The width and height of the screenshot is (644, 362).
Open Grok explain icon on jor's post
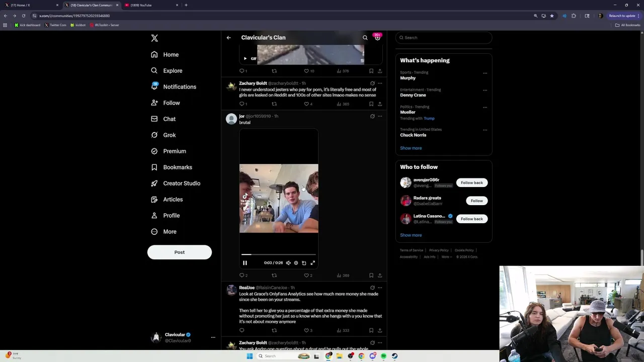(x=372, y=116)
